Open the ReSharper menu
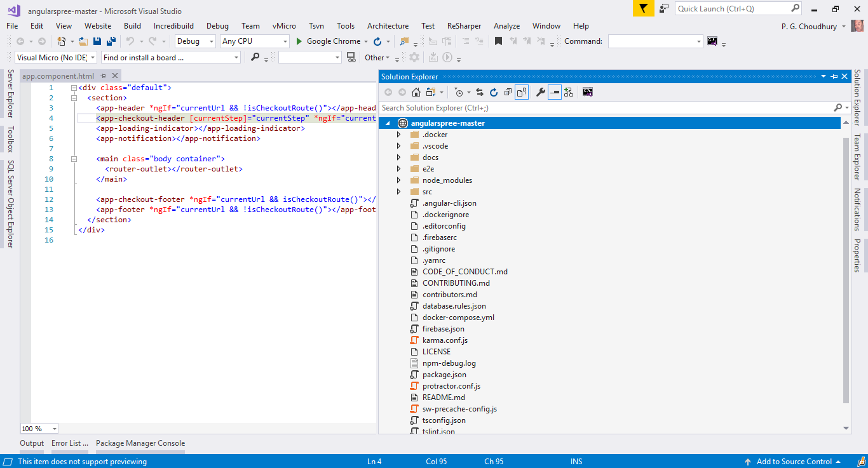The height and width of the screenshot is (468, 868). [464, 26]
